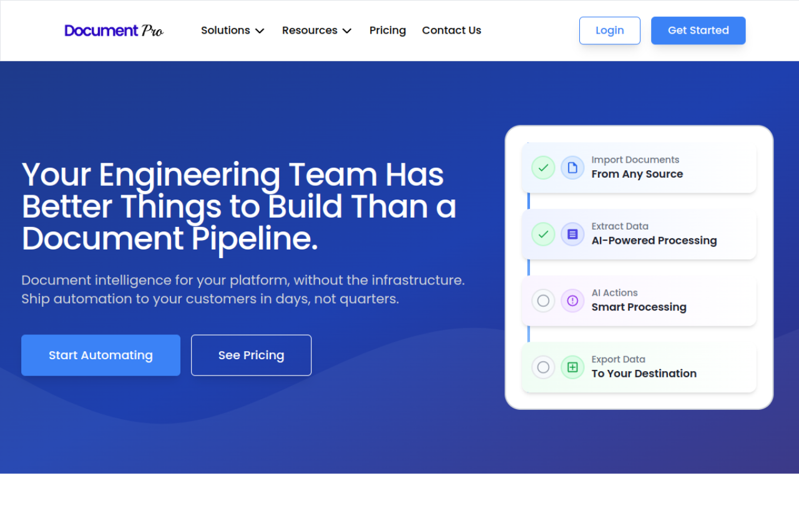The width and height of the screenshot is (799, 532).
Task: Click the green checkmark beside Import Documents
Action: click(x=543, y=168)
